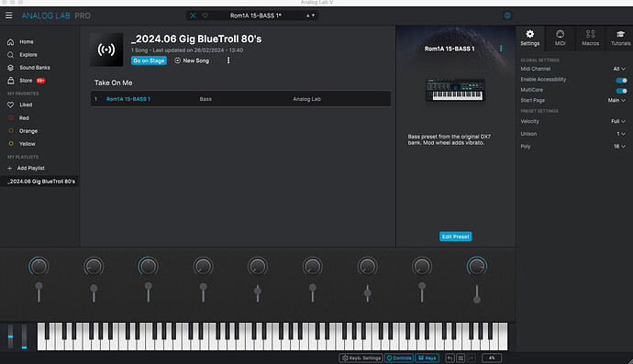This screenshot has width=633, height=364.
Task: Switch to the Settings tab
Action: coord(529,38)
